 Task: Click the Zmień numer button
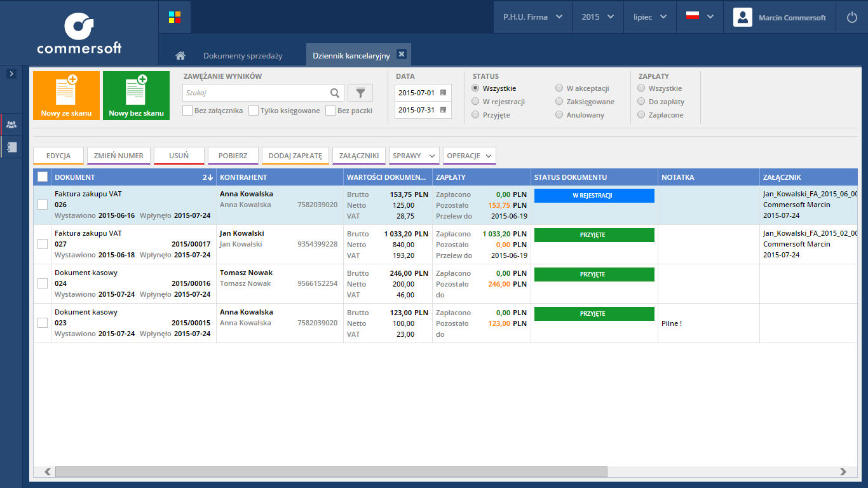pyautogui.click(x=119, y=156)
